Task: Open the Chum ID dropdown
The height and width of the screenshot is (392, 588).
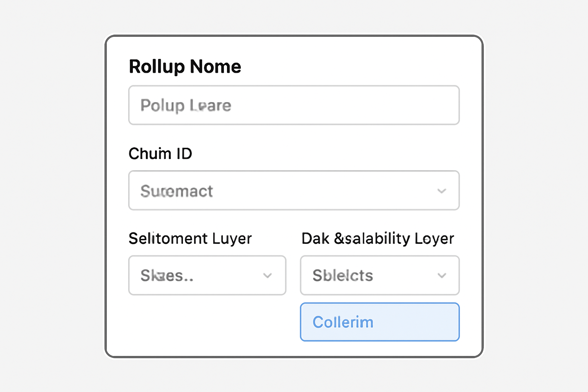Action: point(294,191)
